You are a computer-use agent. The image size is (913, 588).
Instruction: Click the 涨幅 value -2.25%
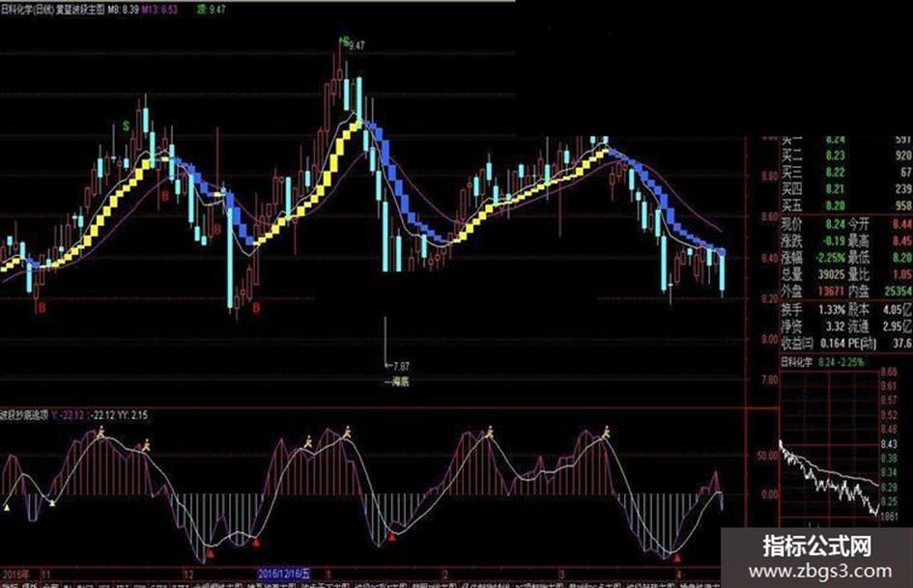830,258
